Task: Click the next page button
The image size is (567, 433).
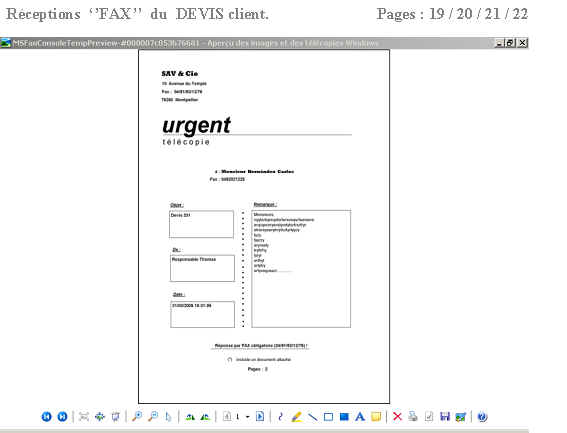Action: pyautogui.click(x=260, y=417)
